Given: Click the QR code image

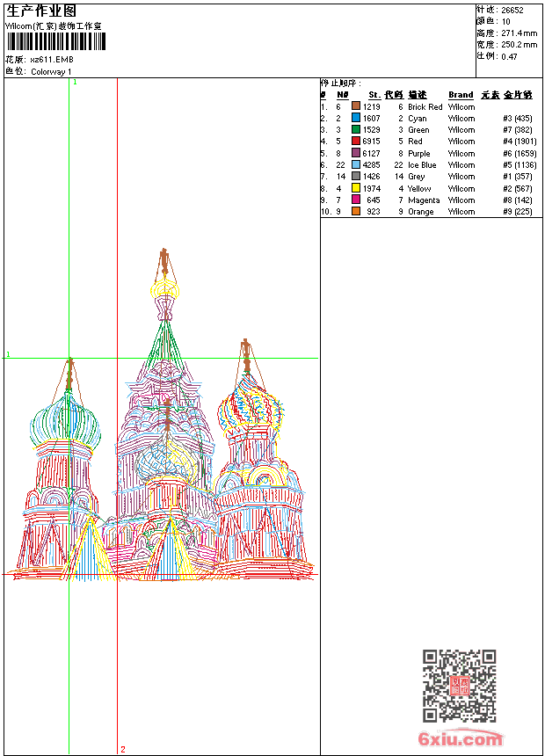Looking at the screenshot, I should coord(460,686).
